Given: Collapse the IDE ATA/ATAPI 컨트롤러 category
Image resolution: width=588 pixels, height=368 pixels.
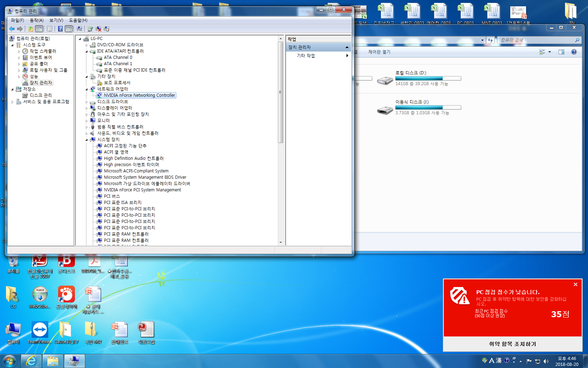Looking at the screenshot, I should pos(87,52).
